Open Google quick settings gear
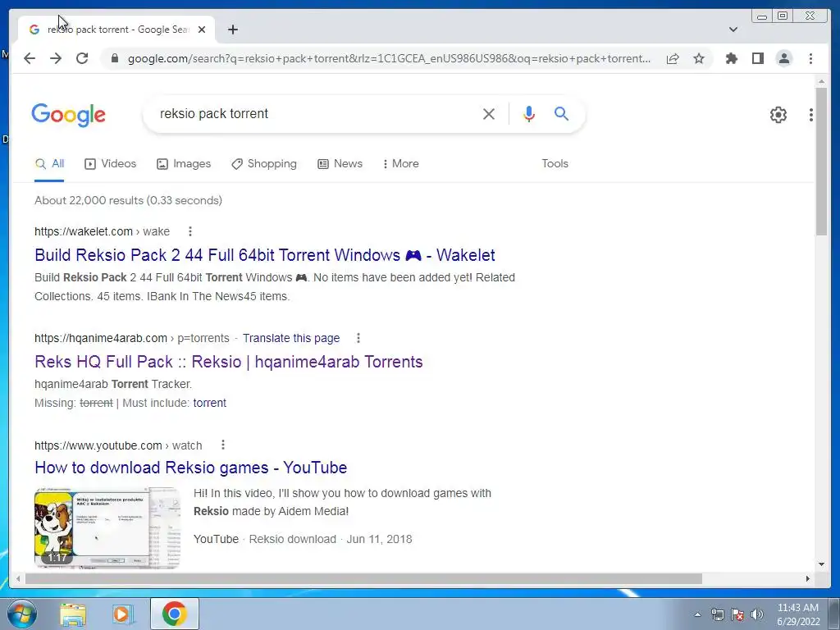 pos(778,114)
